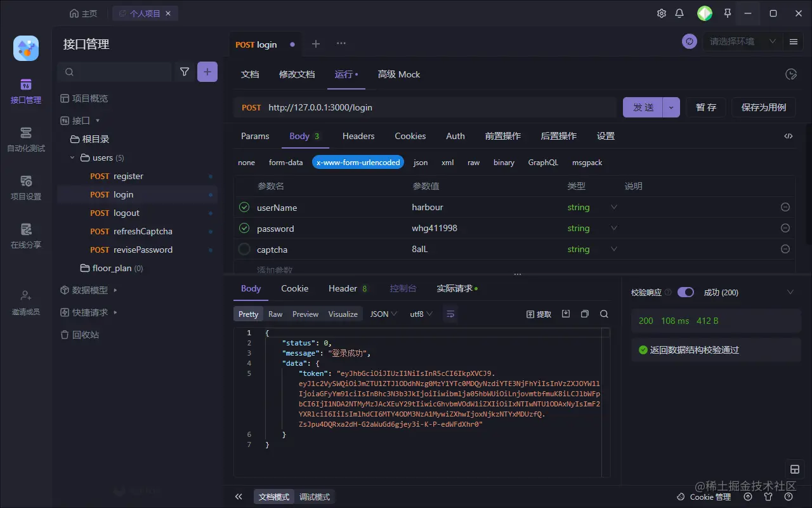Open the hamburger menu next to environment
Viewport: 812px width, 508px height.
[x=794, y=41]
